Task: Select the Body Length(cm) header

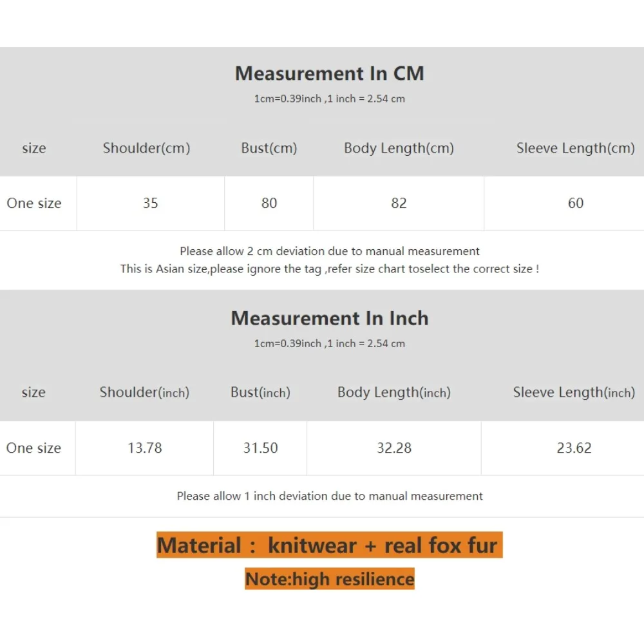Action: (x=399, y=148)
